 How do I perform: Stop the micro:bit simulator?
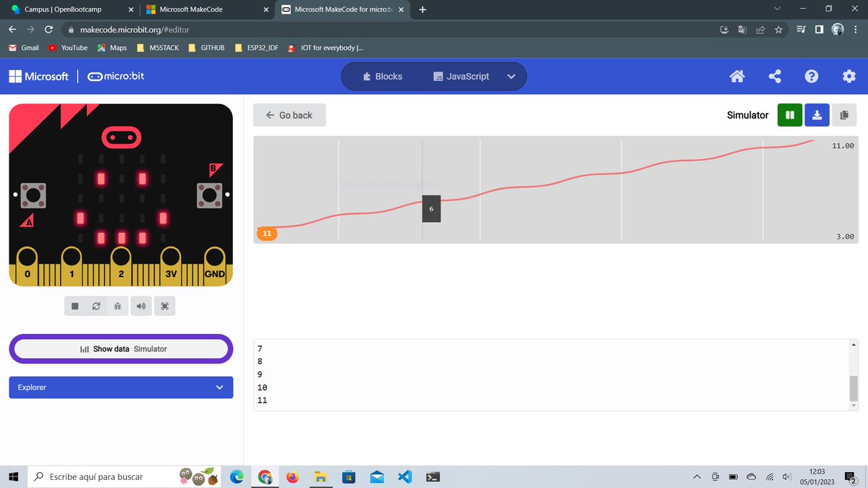tap(75, 305)
